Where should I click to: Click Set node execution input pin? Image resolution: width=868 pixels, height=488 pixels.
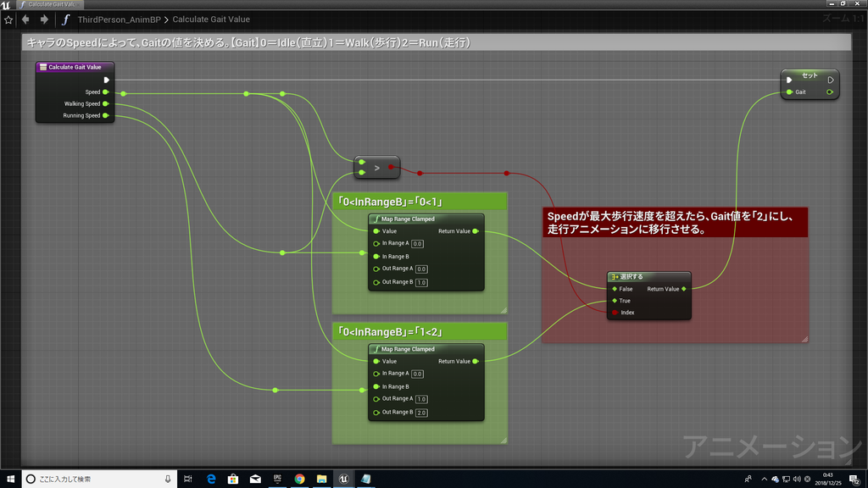789,80
